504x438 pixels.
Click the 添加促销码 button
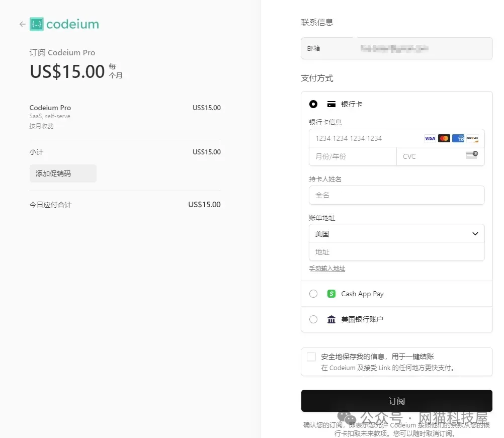(63, 173)
